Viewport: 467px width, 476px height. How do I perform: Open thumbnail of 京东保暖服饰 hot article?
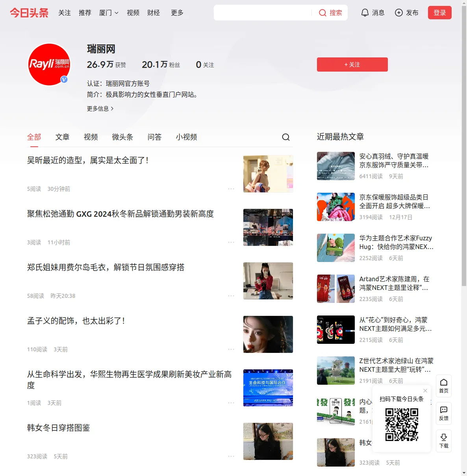coord(336,207)
